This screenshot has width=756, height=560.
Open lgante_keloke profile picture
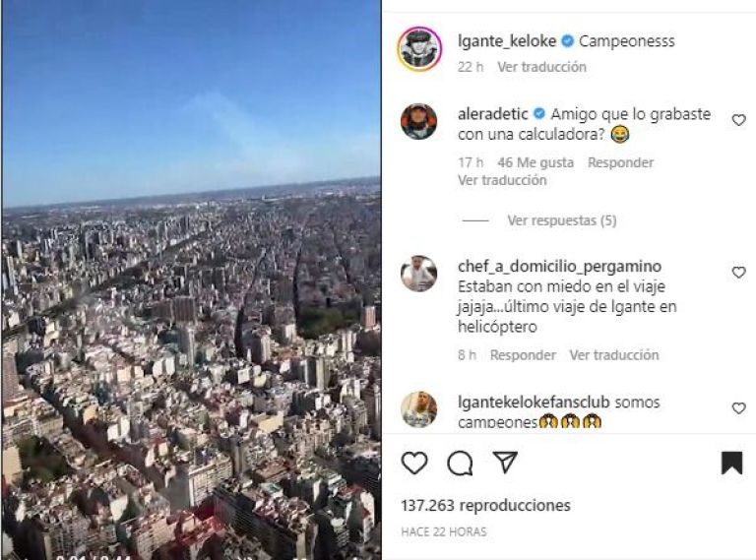tap(419, 49)
